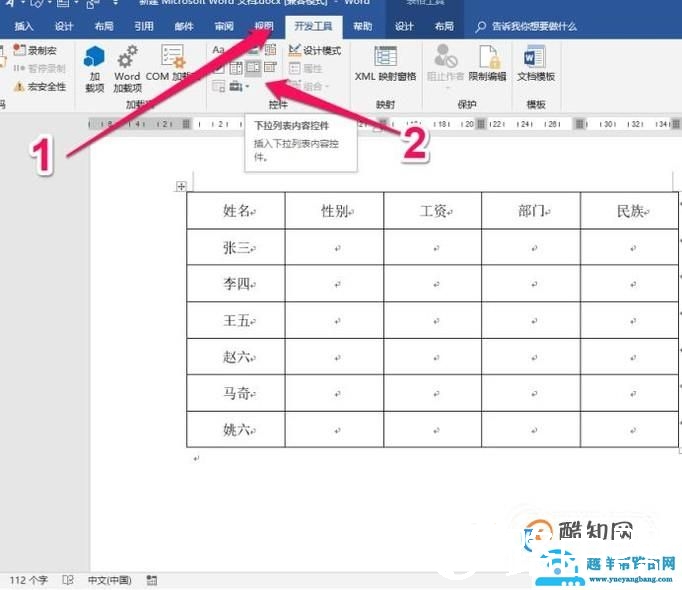Image resolution: width=682 pixels, height=590 pixels.
Task: Insert the drop-down list content control
Action: pyautogui.click(x=253, y=67)
